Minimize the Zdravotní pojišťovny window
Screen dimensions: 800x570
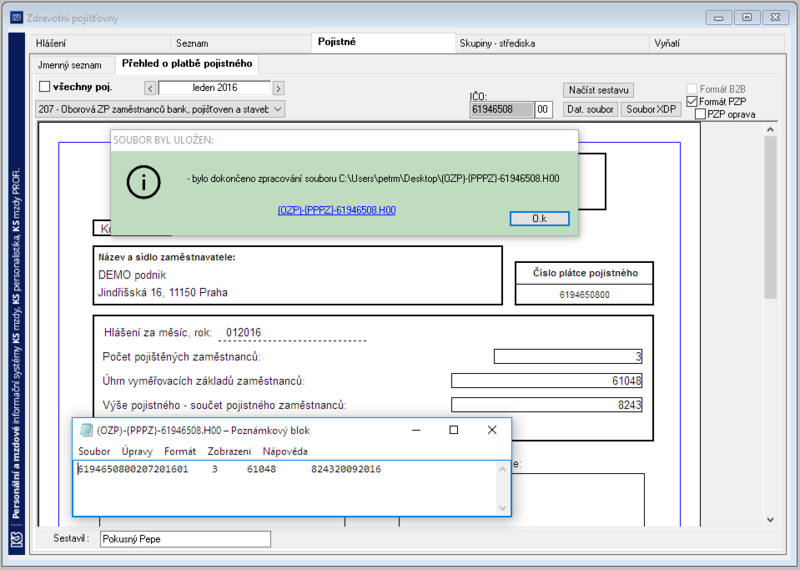point(719,18)
